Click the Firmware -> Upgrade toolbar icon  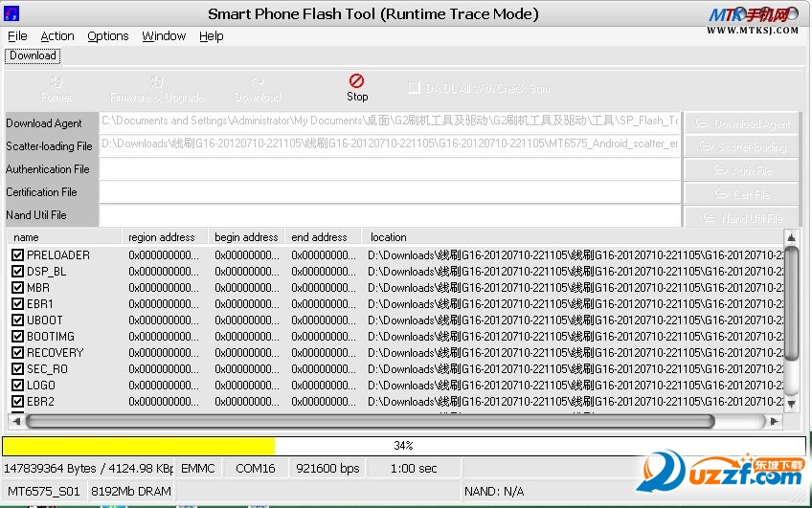(x=156, y=82)
